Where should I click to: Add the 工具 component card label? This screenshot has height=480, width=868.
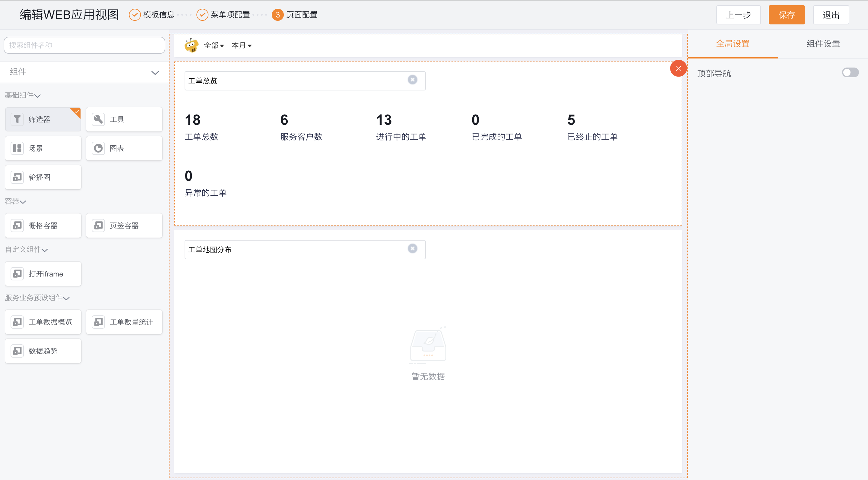117,120
